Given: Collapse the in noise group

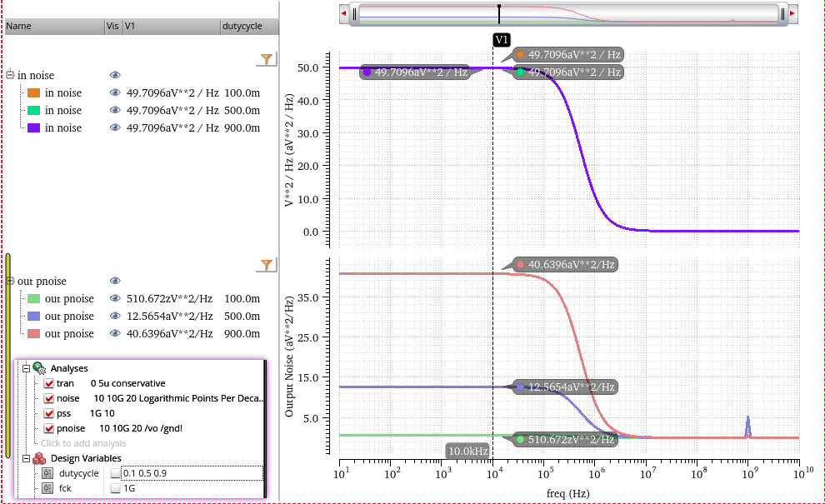Looking at the screenshot, I should point(10,75).
